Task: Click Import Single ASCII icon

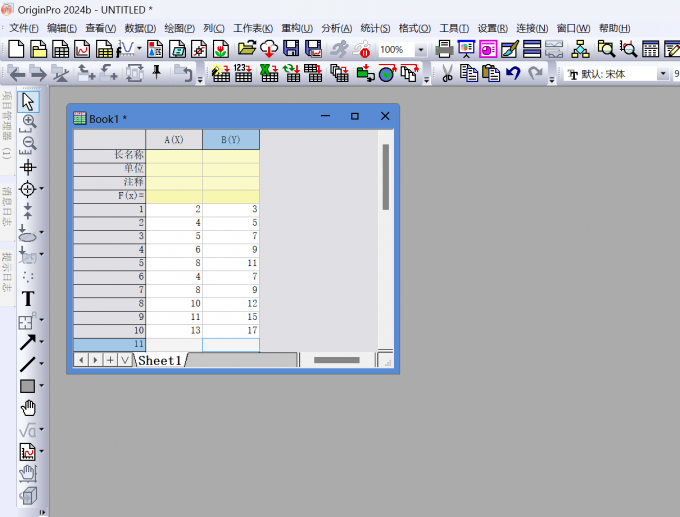Action: tap(243, 73)
